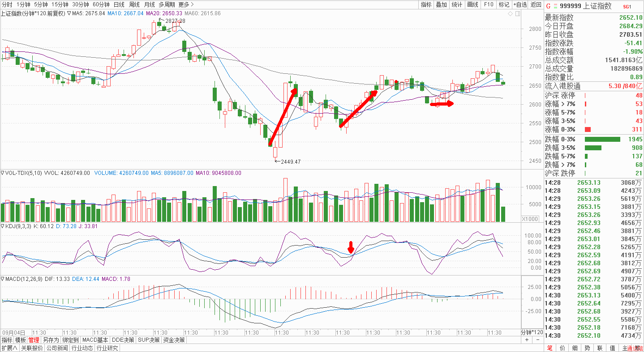Select the 1分钟 period
Viewport: 644px width, 352px height.
click(24, 4)
